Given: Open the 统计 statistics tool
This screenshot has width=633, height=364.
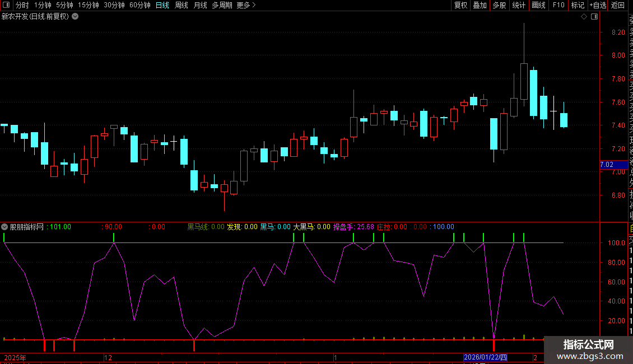Looking at the screenshot, I should point(519,5).
